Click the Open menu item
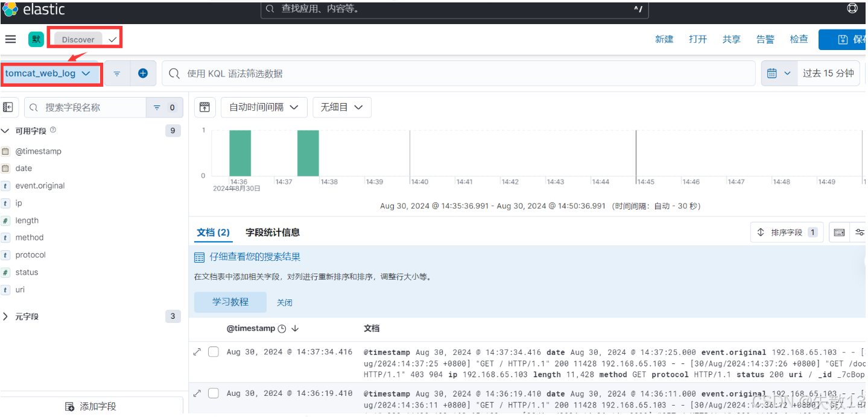Viewport: 868px width, 417px height. point(698,39)
